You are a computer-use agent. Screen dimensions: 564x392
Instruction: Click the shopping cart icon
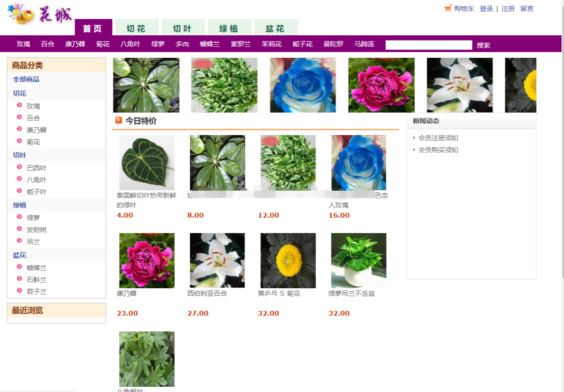pyautogui.click(x=448, y=8)
